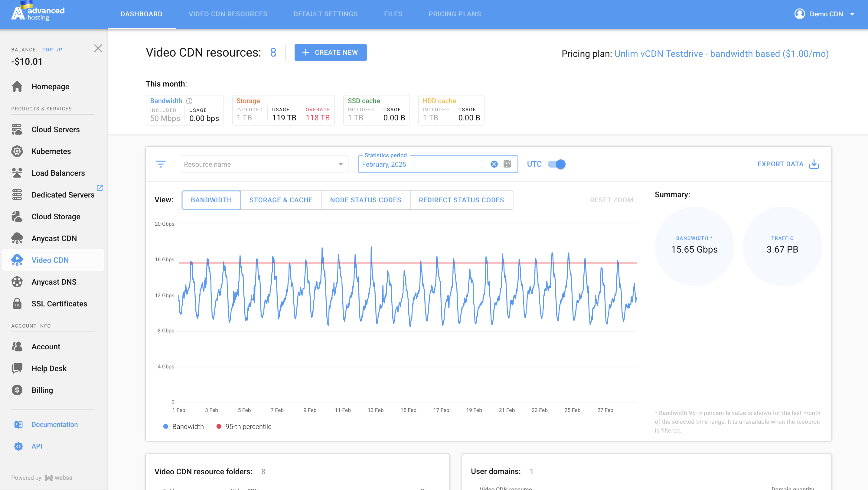Screen dimensions: 868x490
Task: Click the 13 Feb x-axis label
Action: click(x=375, y=410)
